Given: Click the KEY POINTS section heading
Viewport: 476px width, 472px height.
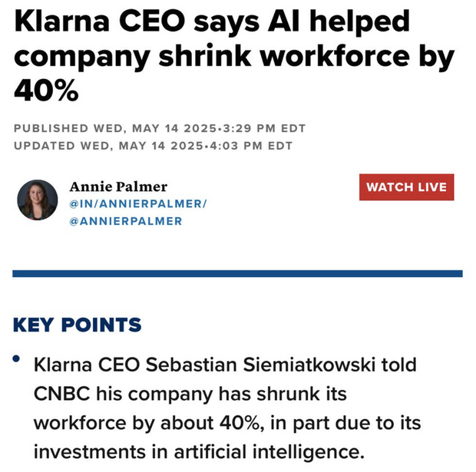Looking at the screenshot, I should click(x=77, y=325).
